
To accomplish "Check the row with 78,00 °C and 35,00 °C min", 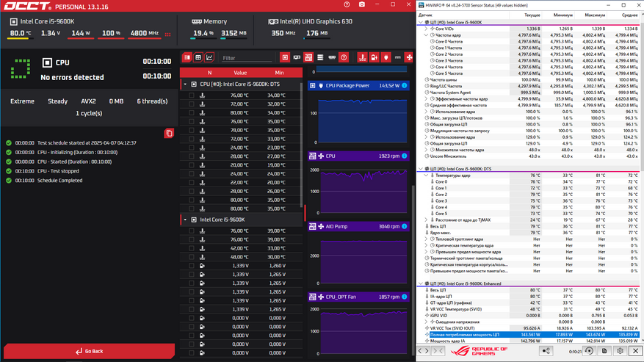I will [x=192, y=130].
